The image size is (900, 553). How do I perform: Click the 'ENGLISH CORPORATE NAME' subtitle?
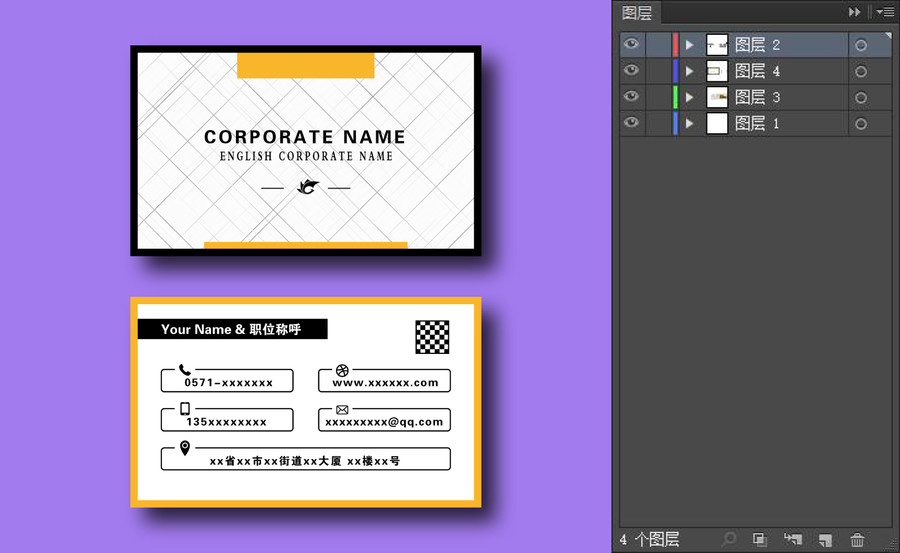click(307, 156)
